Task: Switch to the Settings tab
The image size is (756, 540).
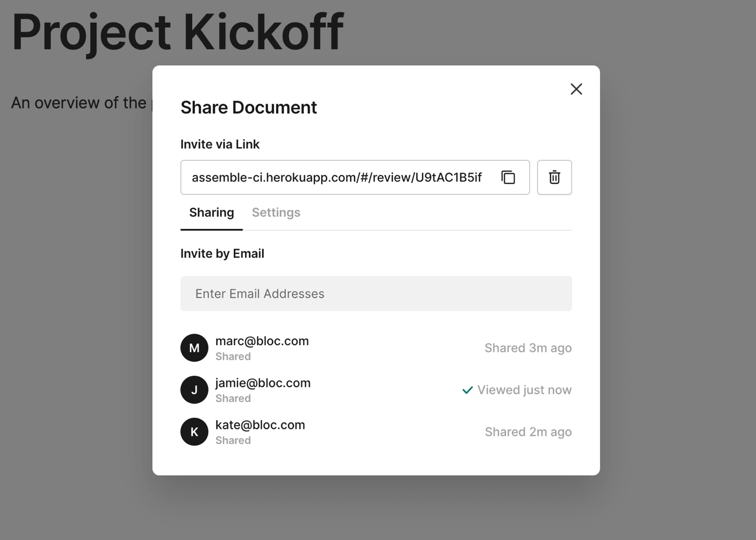Action: [x=276, y=213]
